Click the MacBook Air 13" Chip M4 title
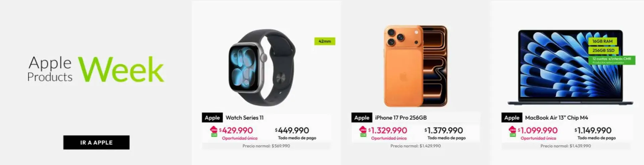Viewport: 644px width, 165px height. pos(556,118)
